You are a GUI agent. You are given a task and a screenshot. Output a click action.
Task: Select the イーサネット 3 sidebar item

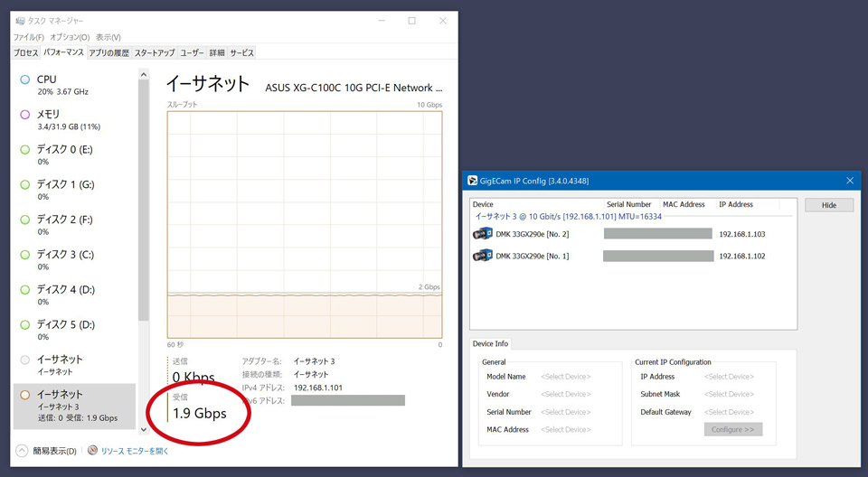coord(74,407)
